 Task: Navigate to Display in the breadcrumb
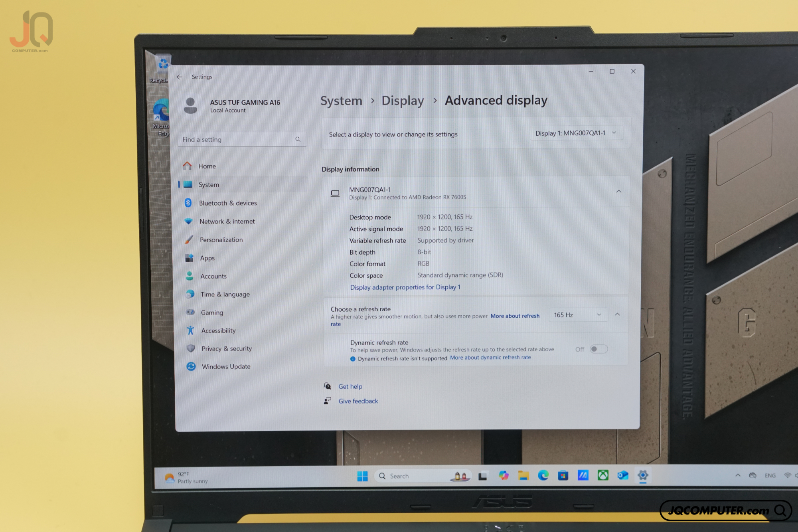[x=403, y=101]
